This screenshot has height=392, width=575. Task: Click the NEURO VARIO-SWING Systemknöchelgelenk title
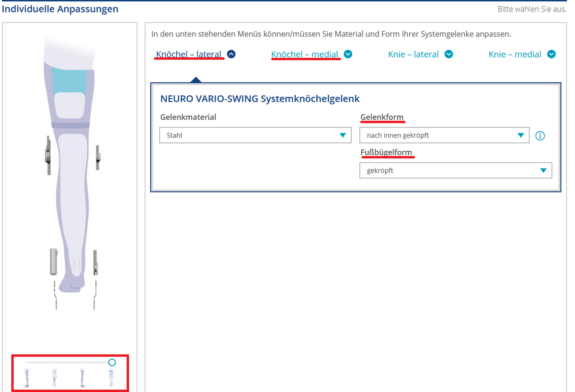coord(260,99)
